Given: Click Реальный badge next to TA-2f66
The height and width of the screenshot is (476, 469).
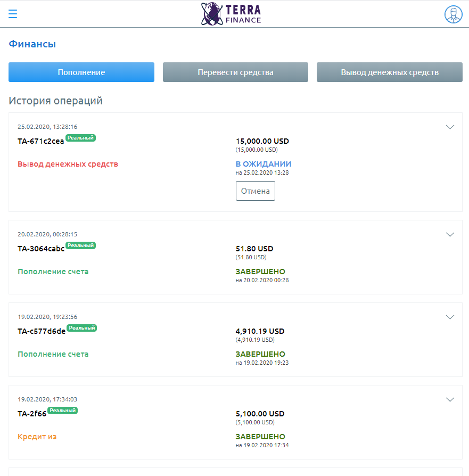Looking at the screenshot, I should (x=62, y=411).
